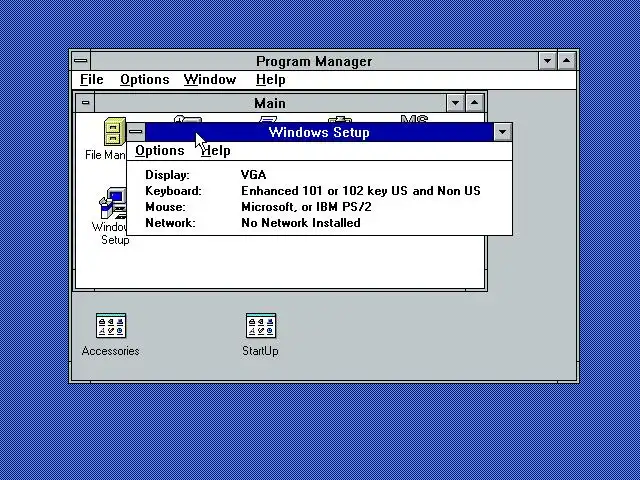
Task: Click the 'Network:' label
Action: tap(170, 222)
